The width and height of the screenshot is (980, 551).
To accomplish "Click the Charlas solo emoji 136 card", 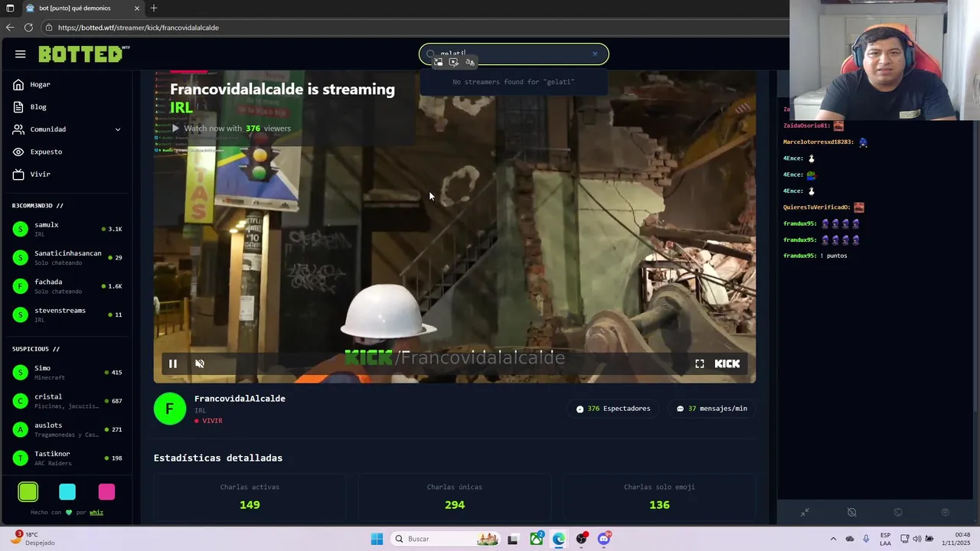I will coord(659,497).
